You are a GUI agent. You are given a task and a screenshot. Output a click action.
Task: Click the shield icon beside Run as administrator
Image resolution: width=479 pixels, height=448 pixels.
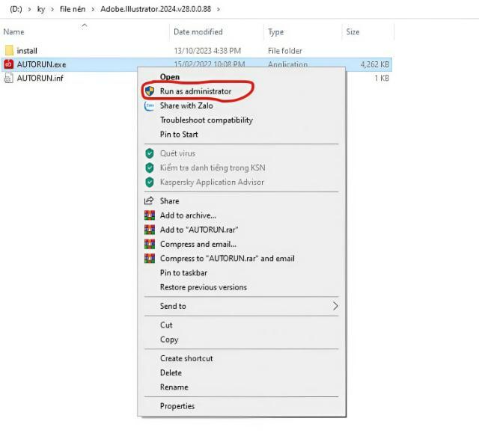click(149, 91)
